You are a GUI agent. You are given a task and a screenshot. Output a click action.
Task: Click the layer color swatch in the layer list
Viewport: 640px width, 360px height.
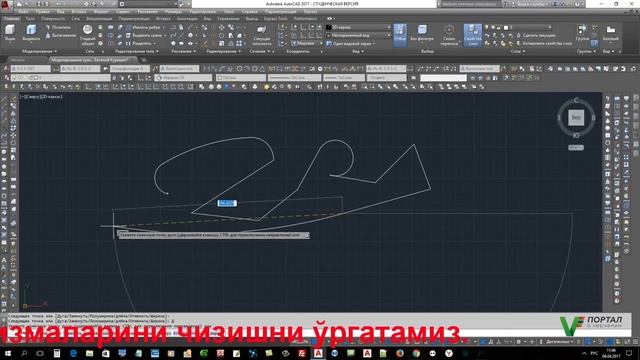point(506,27)
